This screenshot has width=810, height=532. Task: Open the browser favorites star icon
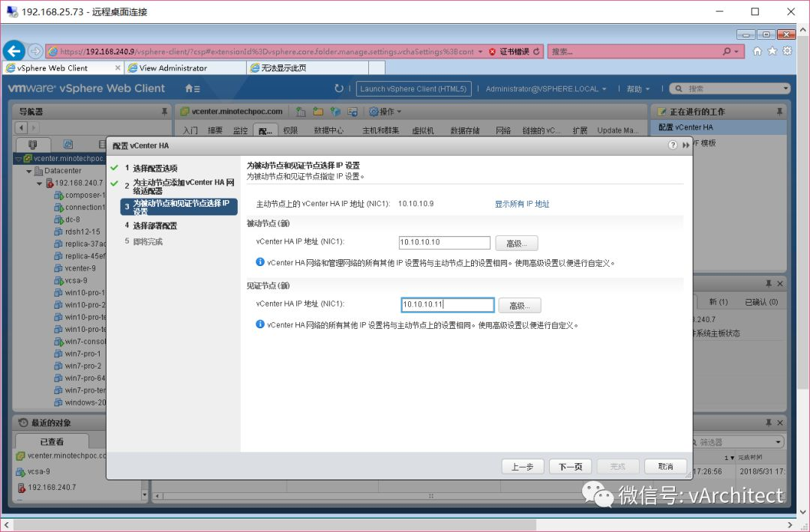(x=772, y=50)
